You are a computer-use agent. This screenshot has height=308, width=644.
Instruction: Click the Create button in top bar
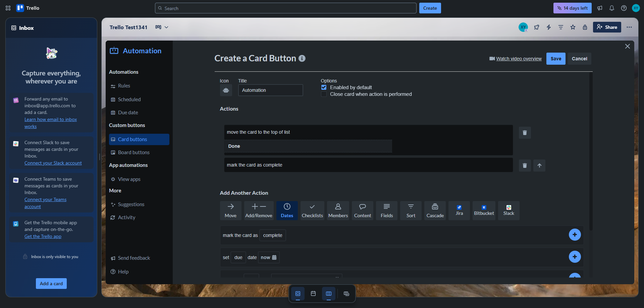point(430,8)
